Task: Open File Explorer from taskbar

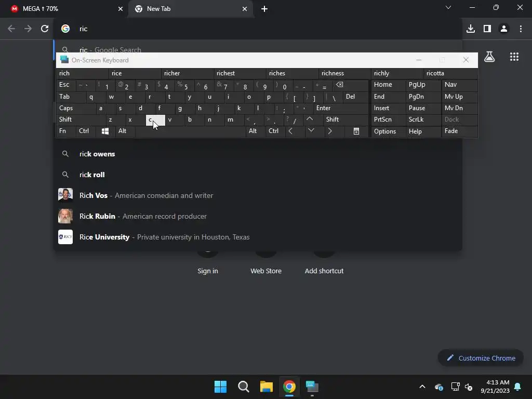Action: 267,387
